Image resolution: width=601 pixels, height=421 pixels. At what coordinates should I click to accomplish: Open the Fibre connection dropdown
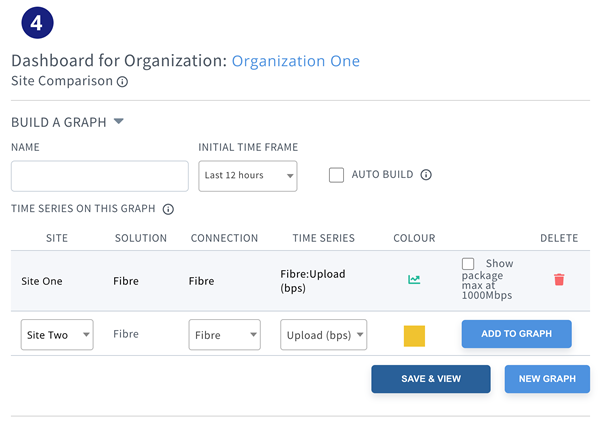coord(225,335)
